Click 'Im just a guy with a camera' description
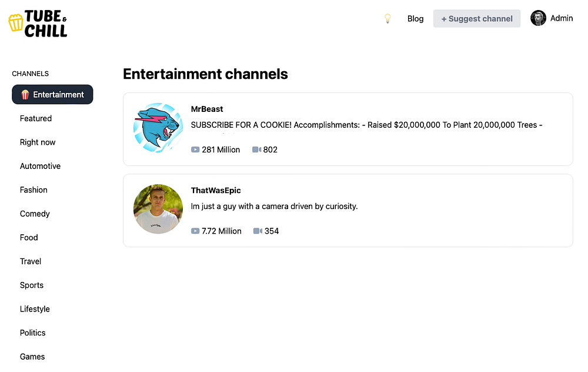 (x=274, y=207)
